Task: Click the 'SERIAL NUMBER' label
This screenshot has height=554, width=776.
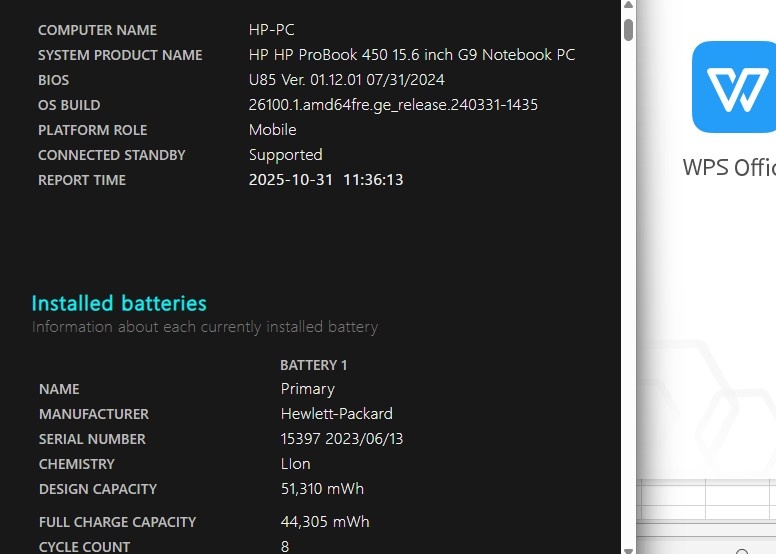Action: coord(93,439)
